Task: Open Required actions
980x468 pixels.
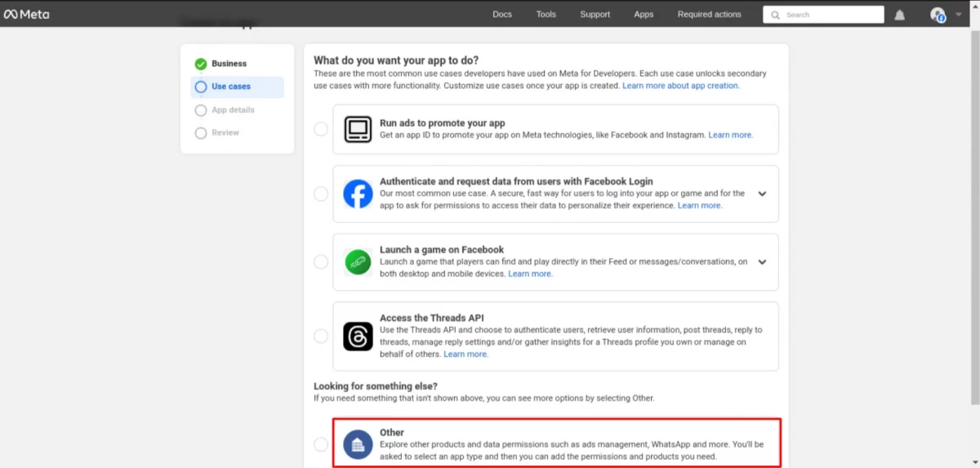Action: (x=710, y=15)
